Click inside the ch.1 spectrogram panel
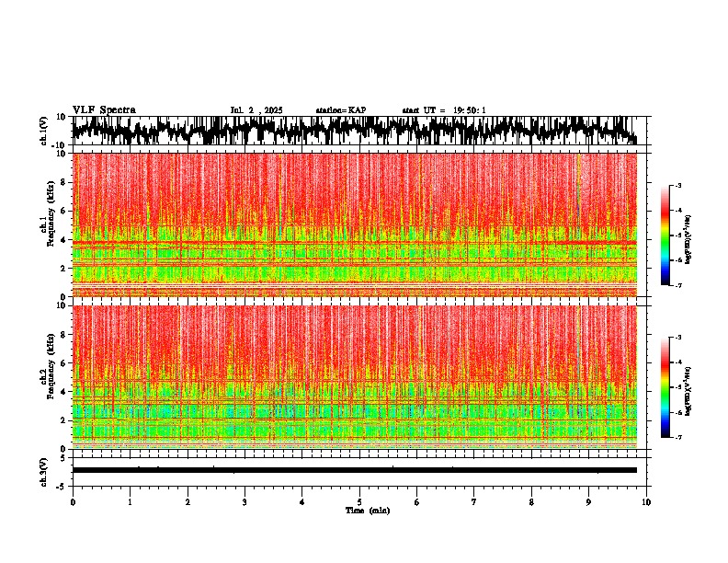This screenshot has width=728, height=563. pyautogui.click(x=355, y=224)
